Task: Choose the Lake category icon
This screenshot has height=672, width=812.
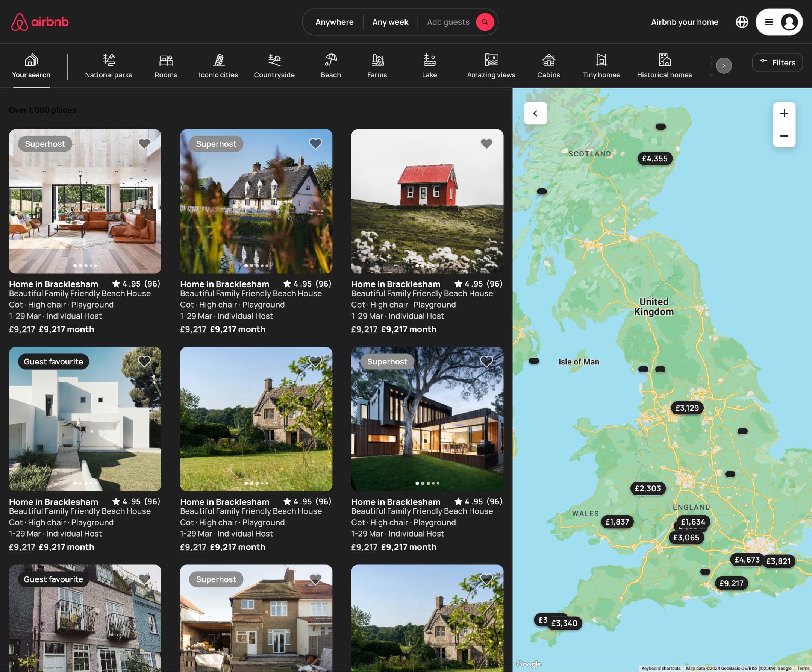Action: [429, 60]
